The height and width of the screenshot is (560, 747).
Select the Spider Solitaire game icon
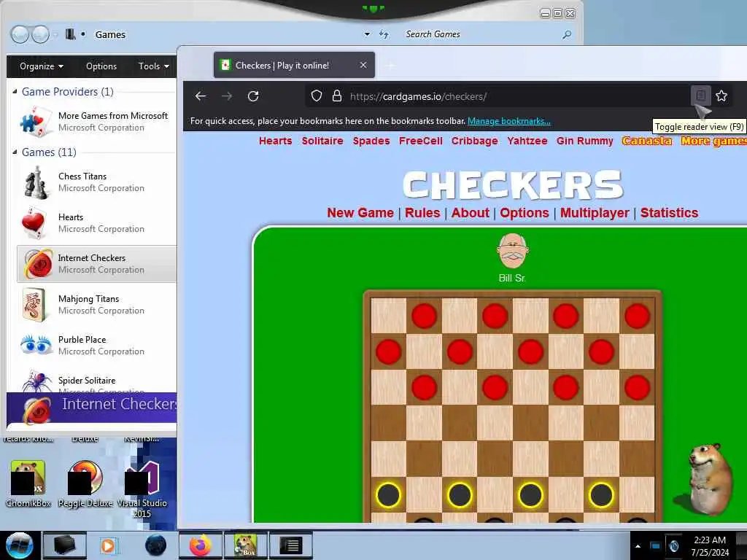[36, 381]
